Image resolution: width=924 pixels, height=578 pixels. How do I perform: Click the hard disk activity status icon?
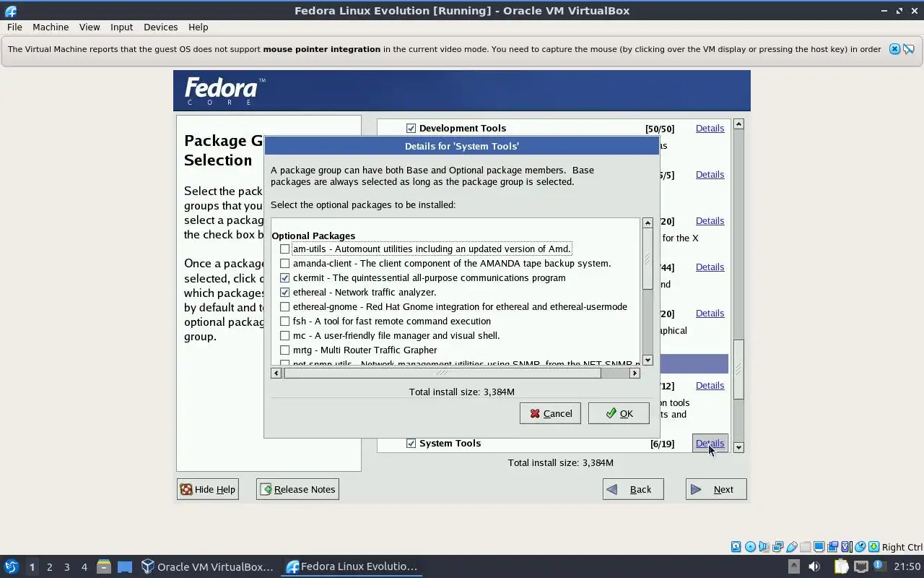coord(736,547)
